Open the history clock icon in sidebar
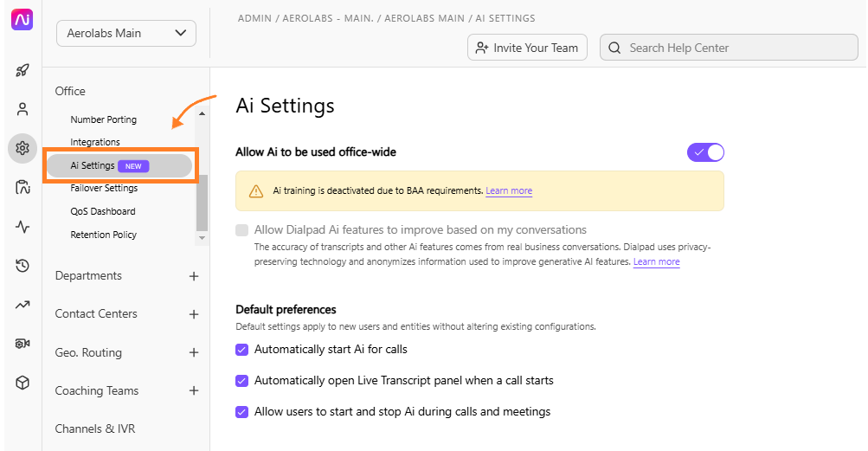The height and width of the screenshot is (451, 868). (23, 266)
